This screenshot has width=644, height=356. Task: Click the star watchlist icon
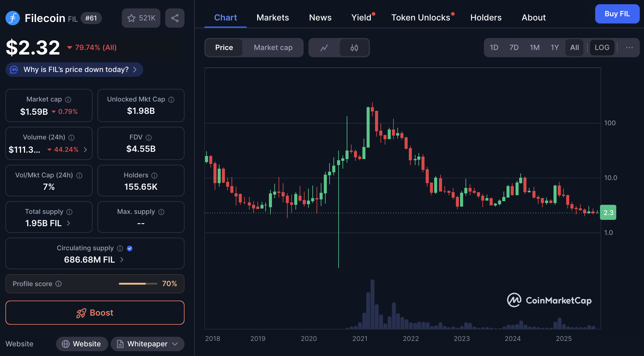click(131, 18)
